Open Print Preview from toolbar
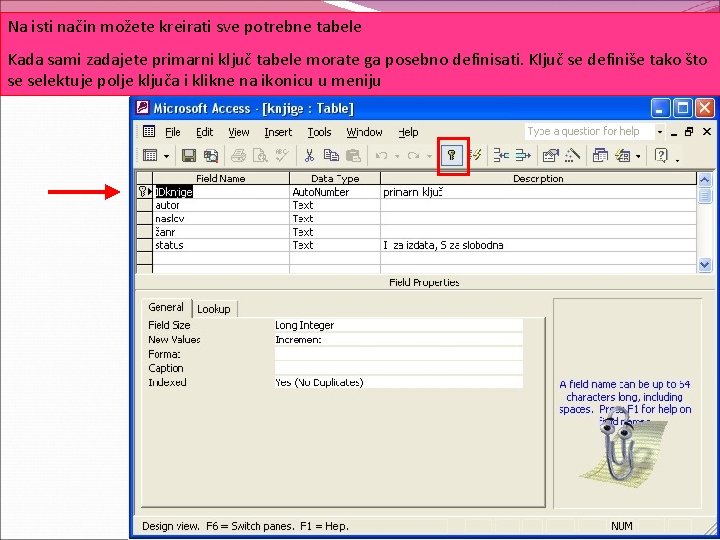This screenshot has width=720, height=540. pyautogui.click(x=260, y=156)
